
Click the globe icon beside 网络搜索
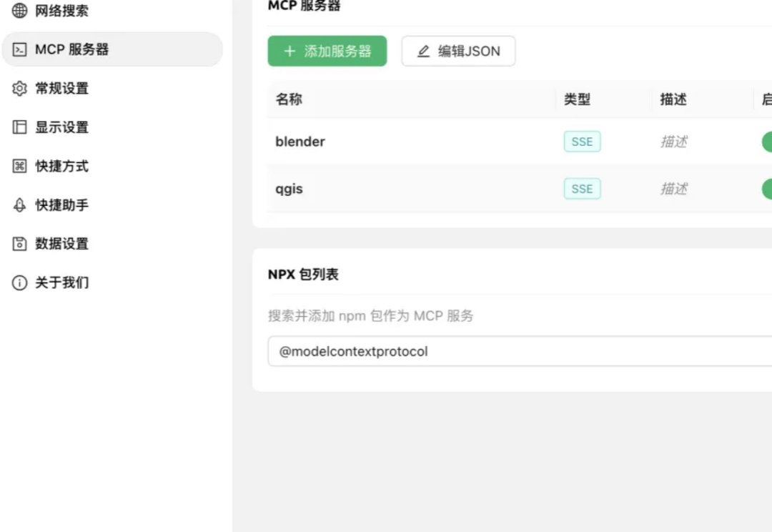20,10
